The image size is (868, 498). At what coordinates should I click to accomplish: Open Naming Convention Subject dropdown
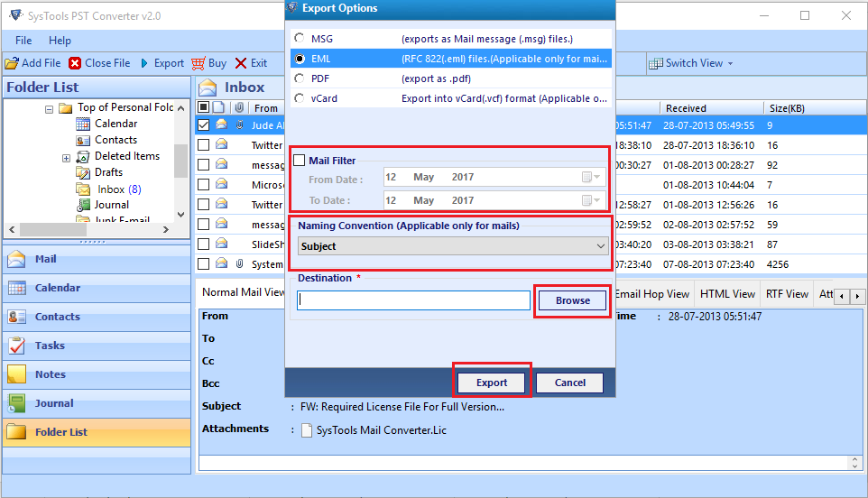coord(453,246)
